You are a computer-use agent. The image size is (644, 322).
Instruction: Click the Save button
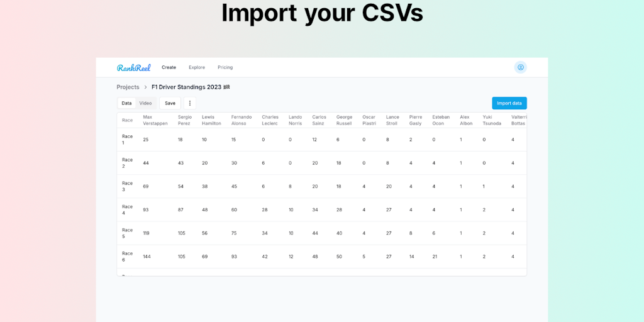pos(170,103)
